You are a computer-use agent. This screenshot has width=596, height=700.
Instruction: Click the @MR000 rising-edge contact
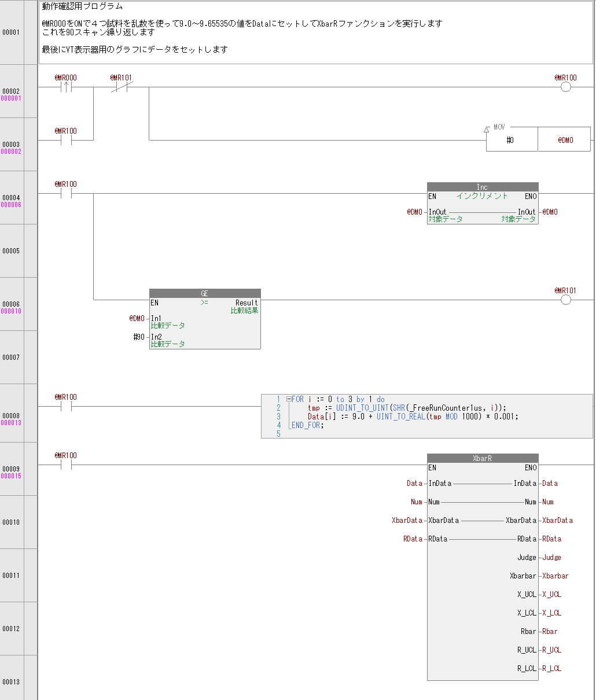(66, 87)
